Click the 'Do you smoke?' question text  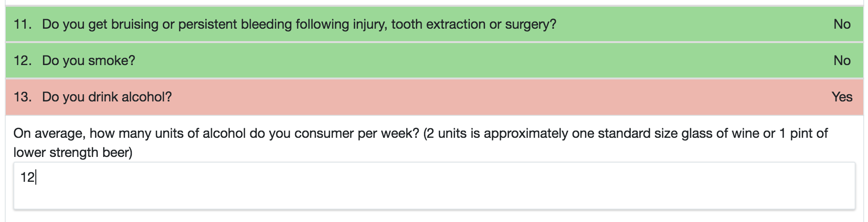[x=89, y=60]
